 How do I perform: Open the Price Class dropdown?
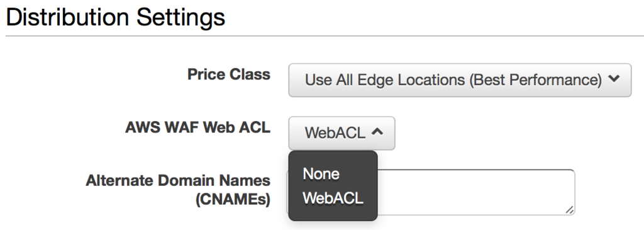pos(460,80)
